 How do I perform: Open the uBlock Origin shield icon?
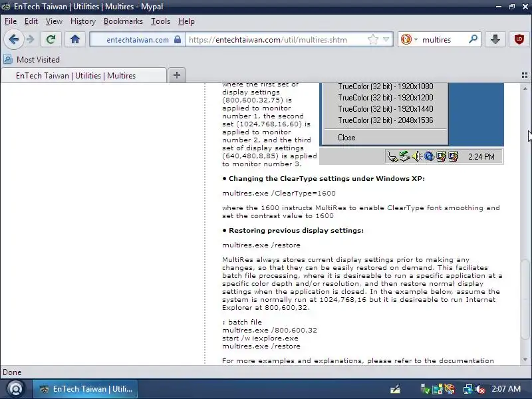(519, 39)
